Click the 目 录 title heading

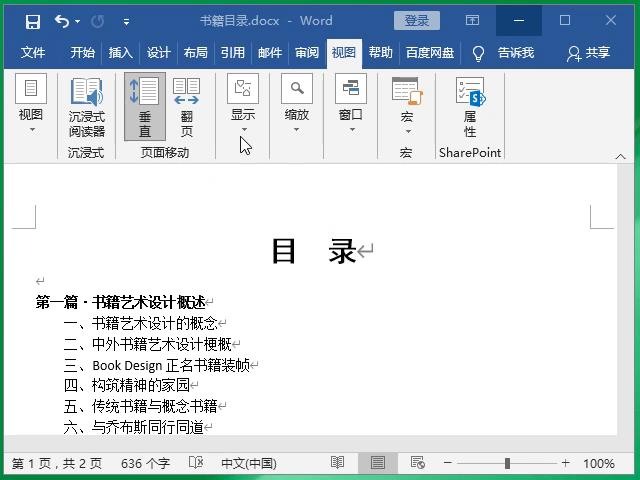click(x=314, y=251)
